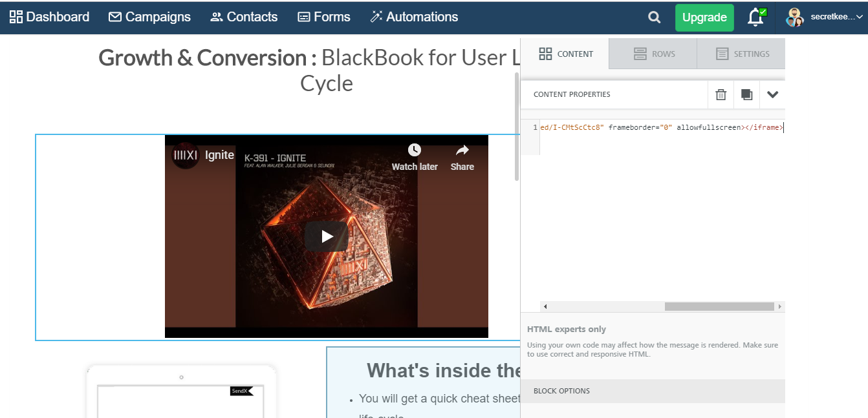Collapse Content Properties with chevron
Screen dimensions: 868x418
pyautogui.click(x=772, y=94)
